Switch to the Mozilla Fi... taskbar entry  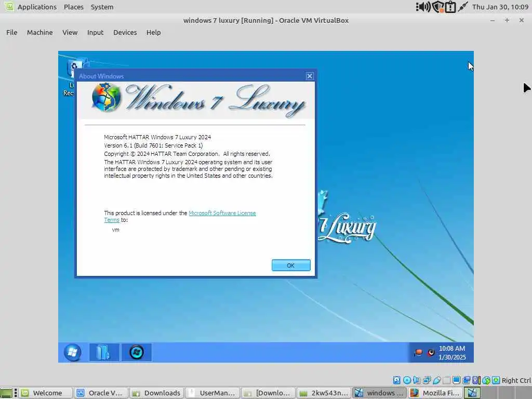click(x=435, y=393)
